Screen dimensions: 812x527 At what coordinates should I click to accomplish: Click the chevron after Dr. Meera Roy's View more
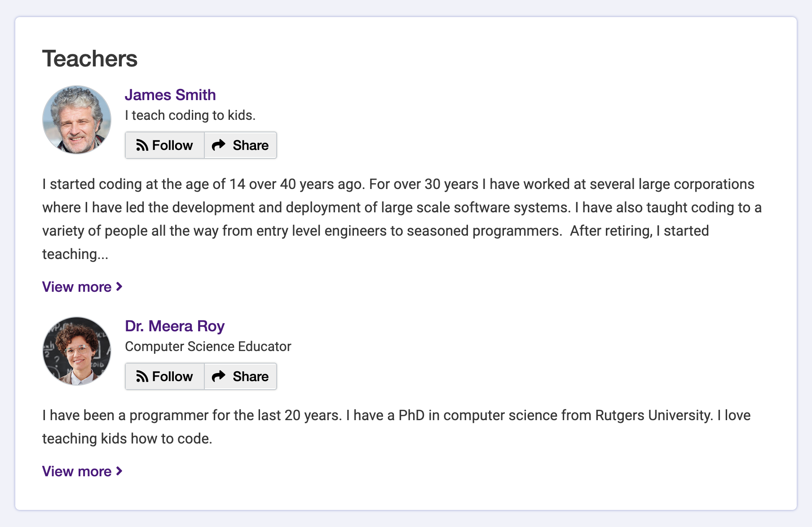[119, 471]
